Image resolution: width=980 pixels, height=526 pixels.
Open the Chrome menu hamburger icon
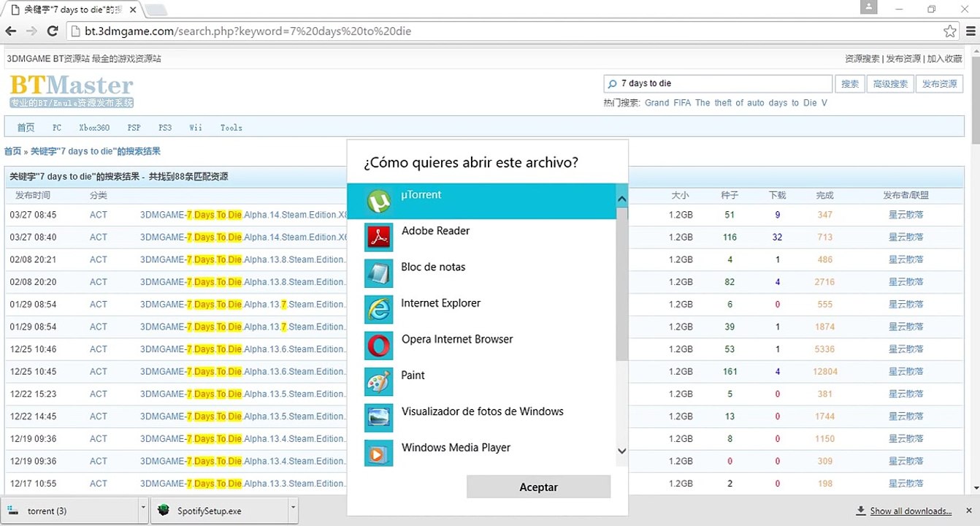pos(971,31)
